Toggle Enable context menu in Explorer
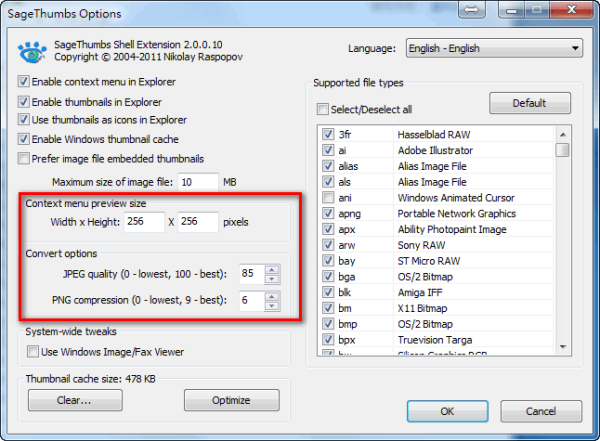 (23, 82)
